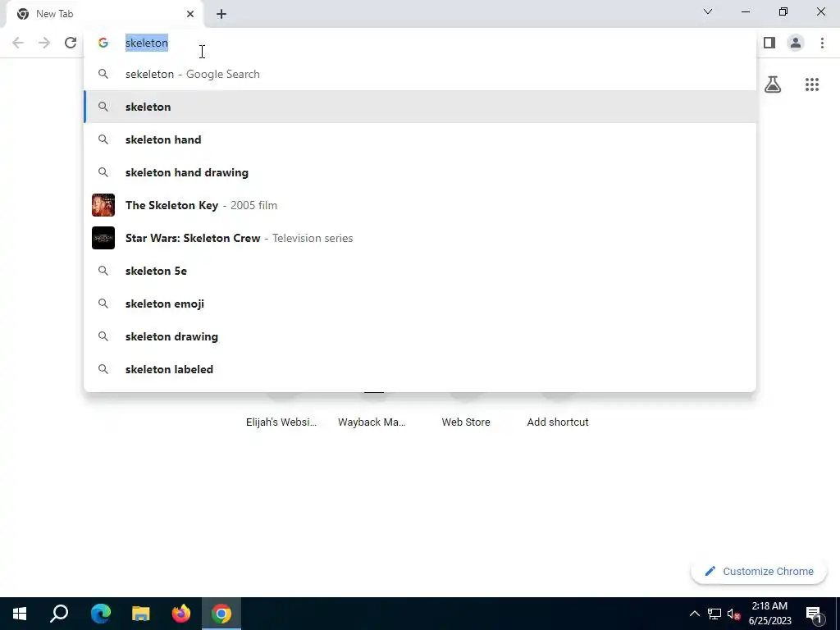Click The Skeleton Key movie thumbnail
The image size is (840, 630).
coord(103,205)
